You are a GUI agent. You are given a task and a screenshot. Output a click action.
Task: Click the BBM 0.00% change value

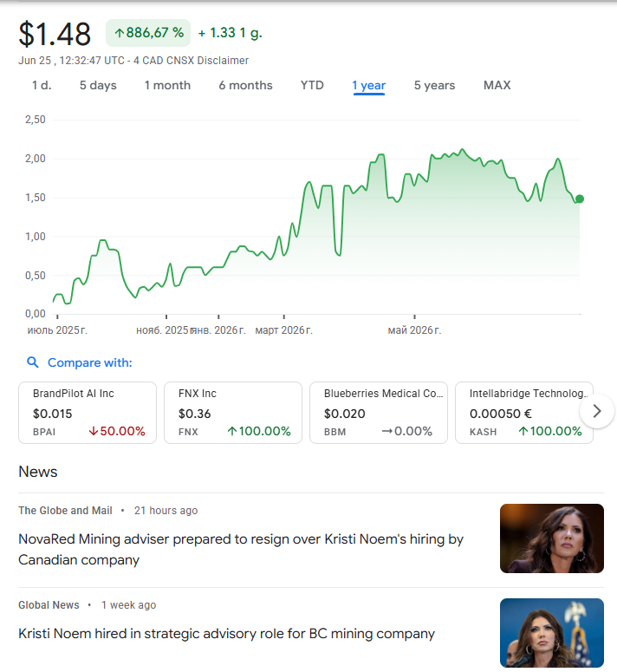406,431
